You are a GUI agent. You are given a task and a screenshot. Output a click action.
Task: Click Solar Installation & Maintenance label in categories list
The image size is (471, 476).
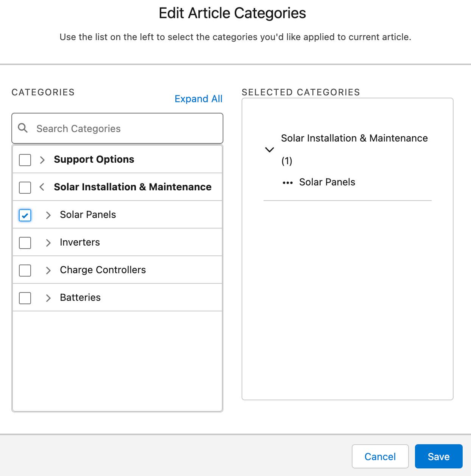pos(133,187)
